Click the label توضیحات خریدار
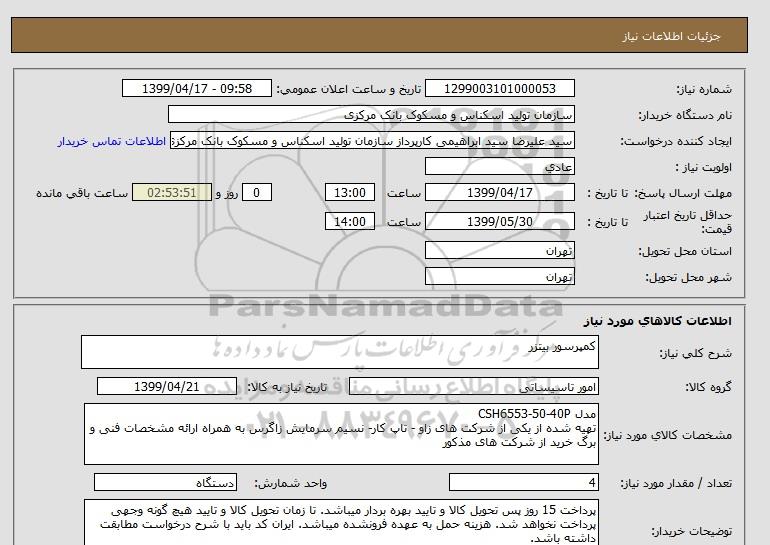Image resolution: width=770 pixels, height=545 pixels. point(691,531)
